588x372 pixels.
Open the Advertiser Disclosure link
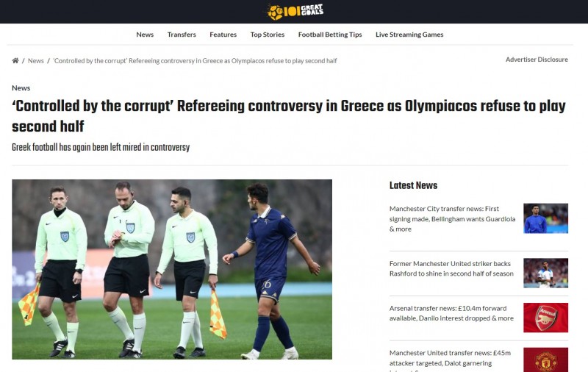click(x=537, y=60)
